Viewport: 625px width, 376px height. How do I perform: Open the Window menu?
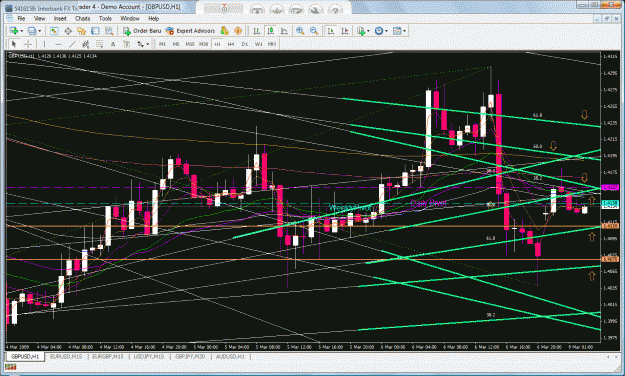click(x=130, y=18)
